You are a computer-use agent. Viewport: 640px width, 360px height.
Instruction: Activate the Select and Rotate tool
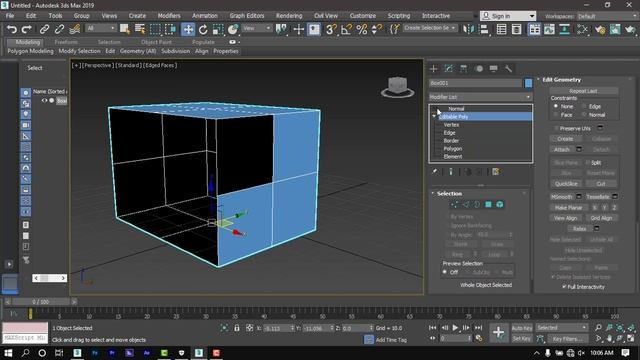coord(203,29)
